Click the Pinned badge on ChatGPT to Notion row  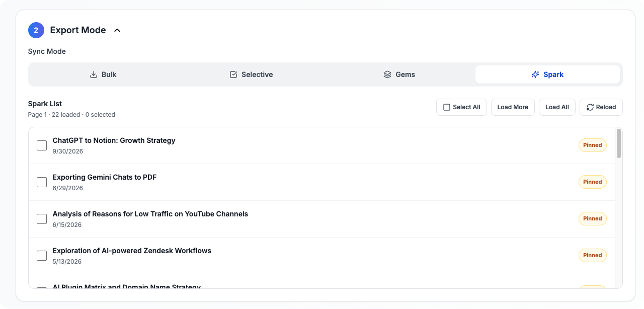point(592,145)
